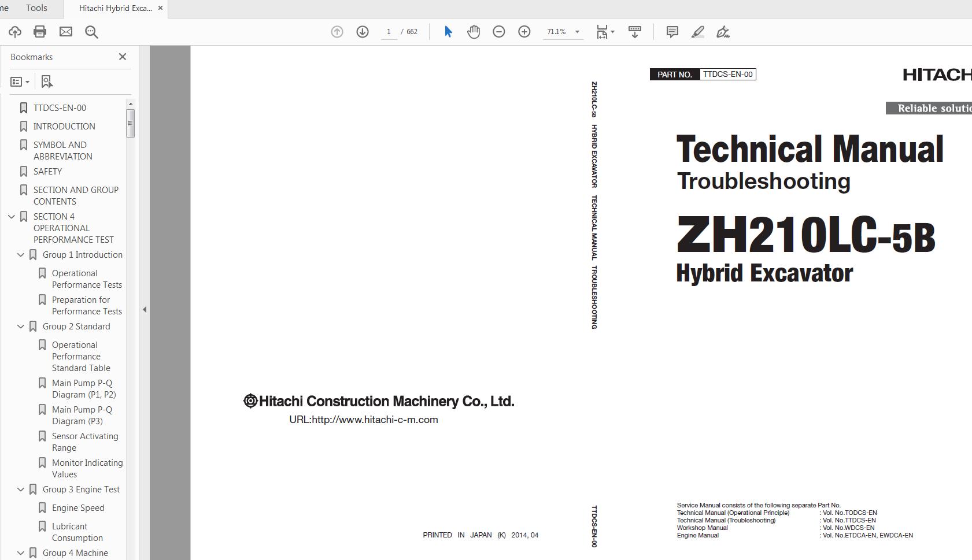Go to the SAFETY bookmark
This screenshot has height=560, width=972.
coord(47,172)
